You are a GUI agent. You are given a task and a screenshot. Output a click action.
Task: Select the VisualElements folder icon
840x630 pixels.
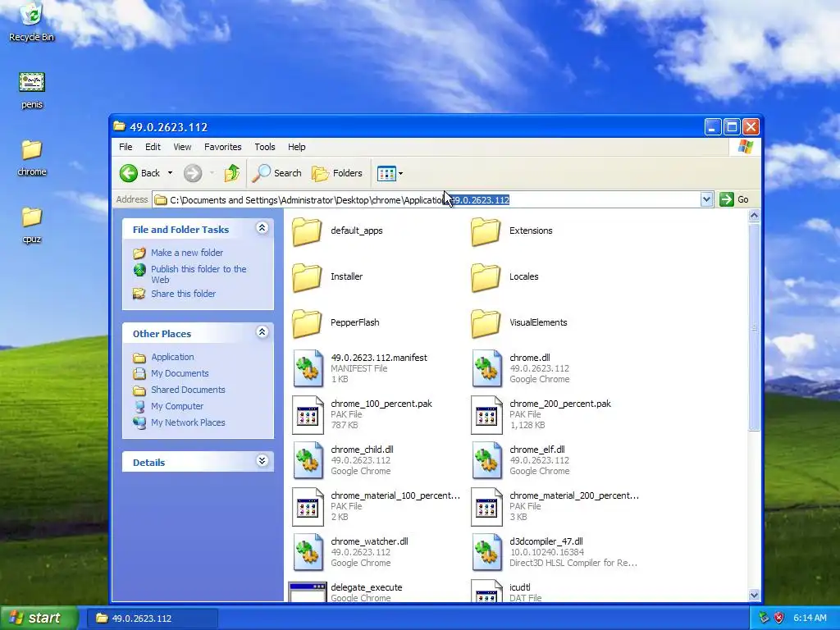pos(486,323)
